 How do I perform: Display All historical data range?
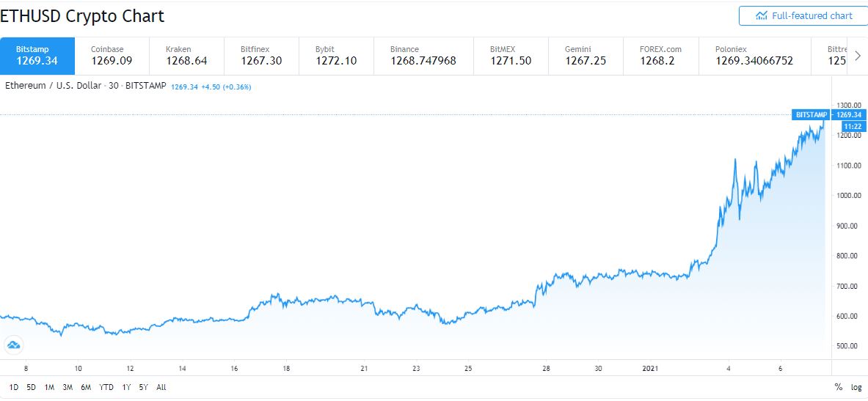pos(161,387)
